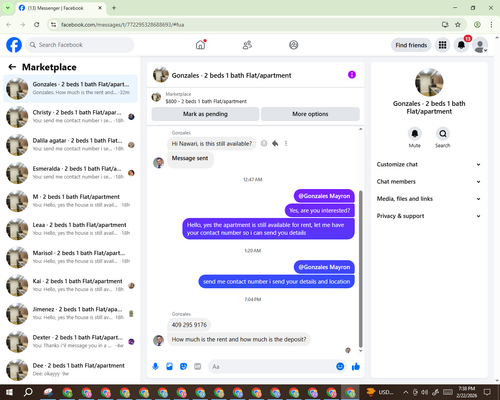The image size is (500, 400).
Task: Open a new browser tab
Action: (114, 8)
